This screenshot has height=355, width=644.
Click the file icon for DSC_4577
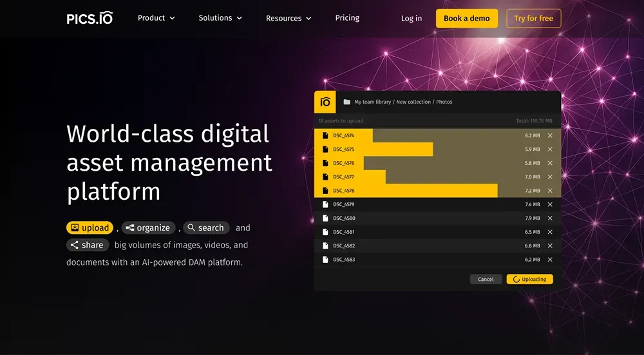tap(325, 177)
